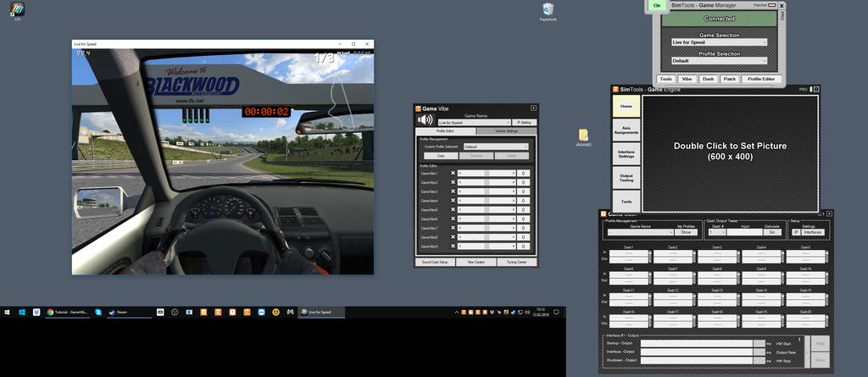Click the green Connected status bar

click(x=719, y=19)
